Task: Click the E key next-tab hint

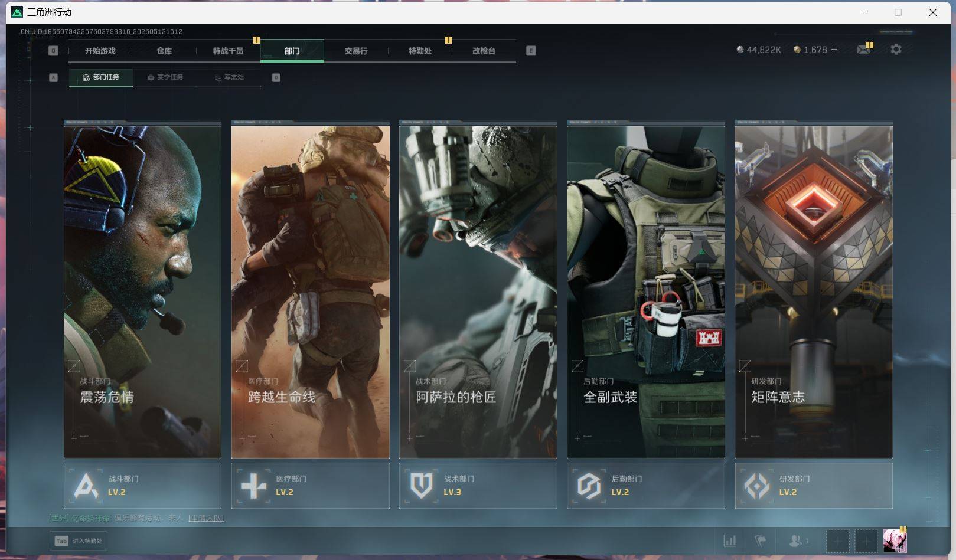Action: click(x=531, y=51)
